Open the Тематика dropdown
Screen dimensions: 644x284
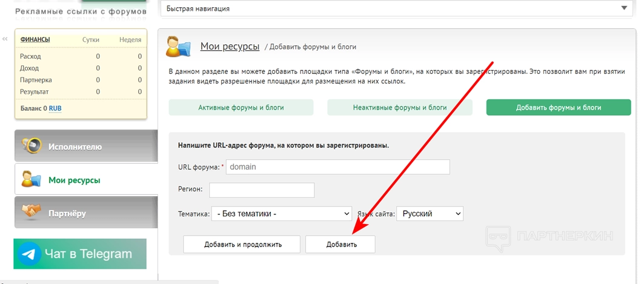(282, 213)
